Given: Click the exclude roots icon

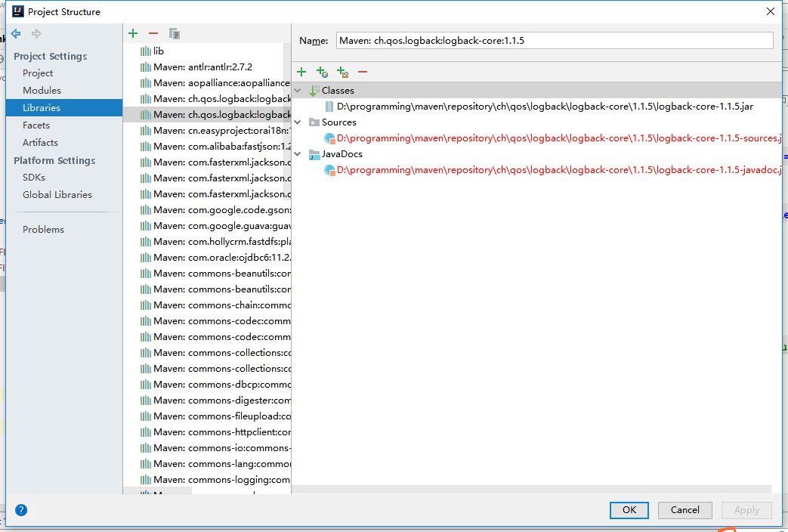Looking at the screenshot, I should (x=343, y=72).
